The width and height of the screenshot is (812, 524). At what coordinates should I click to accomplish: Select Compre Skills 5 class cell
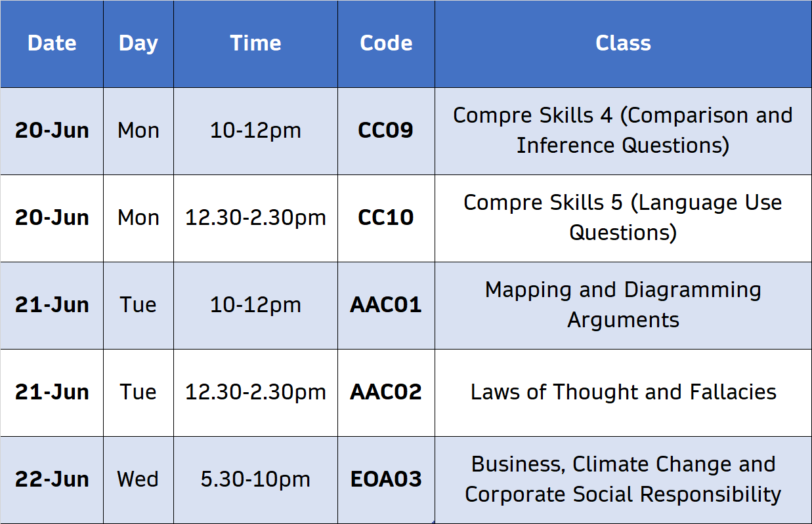click(623, 218)
